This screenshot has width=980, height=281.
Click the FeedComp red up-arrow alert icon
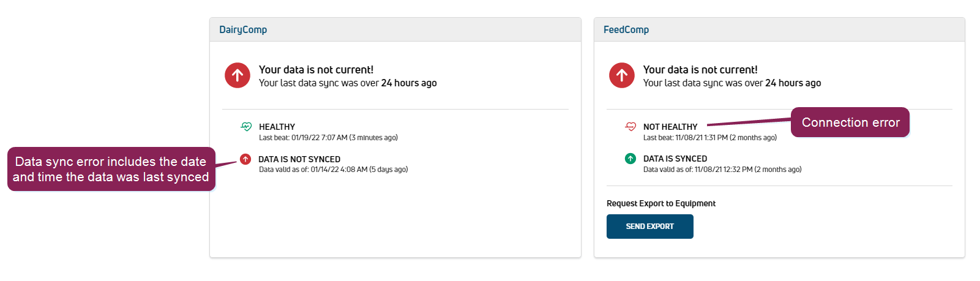[622, 75]
